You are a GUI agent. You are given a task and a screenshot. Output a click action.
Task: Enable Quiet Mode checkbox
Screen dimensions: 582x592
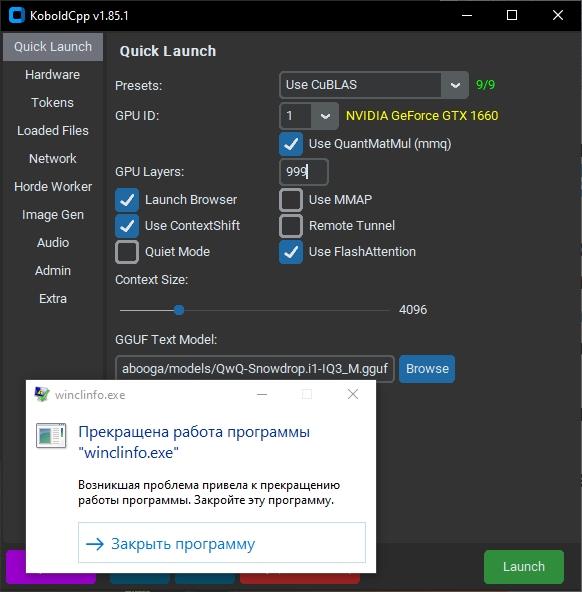[127, 252]
